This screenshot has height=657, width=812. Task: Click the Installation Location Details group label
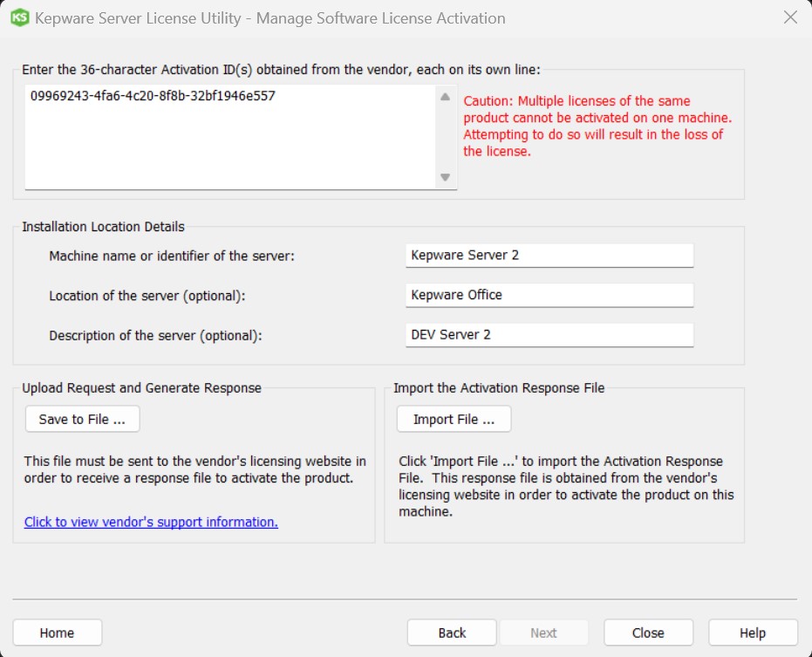click(x=103, y=227)
